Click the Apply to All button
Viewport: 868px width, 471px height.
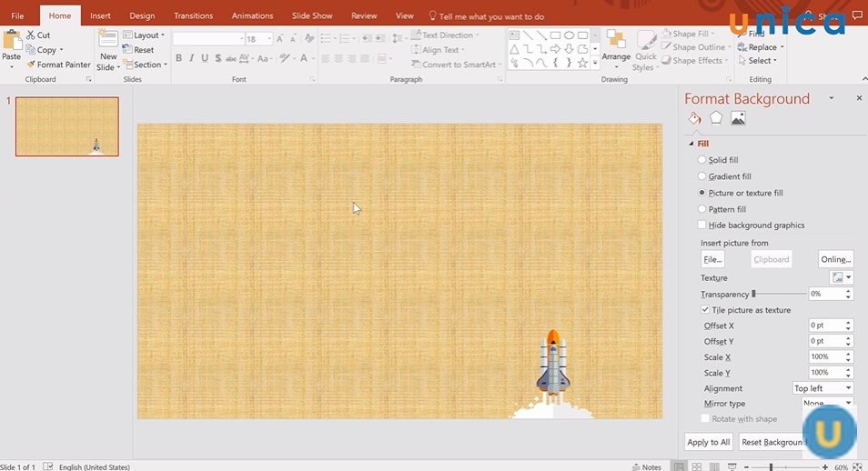709,442
